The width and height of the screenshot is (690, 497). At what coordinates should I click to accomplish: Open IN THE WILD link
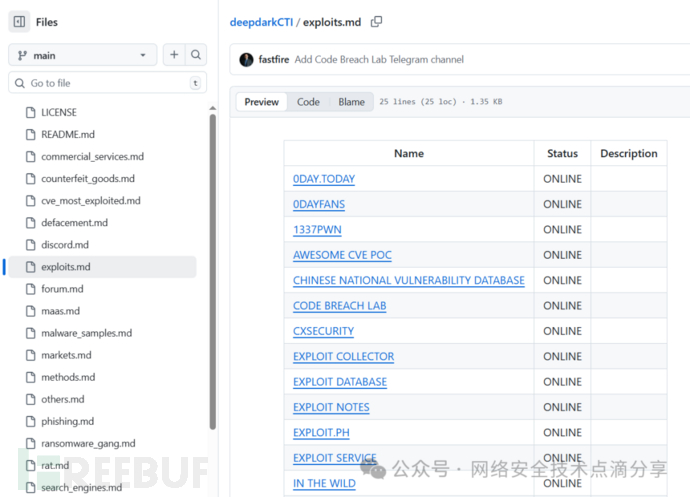pos(324,483)
